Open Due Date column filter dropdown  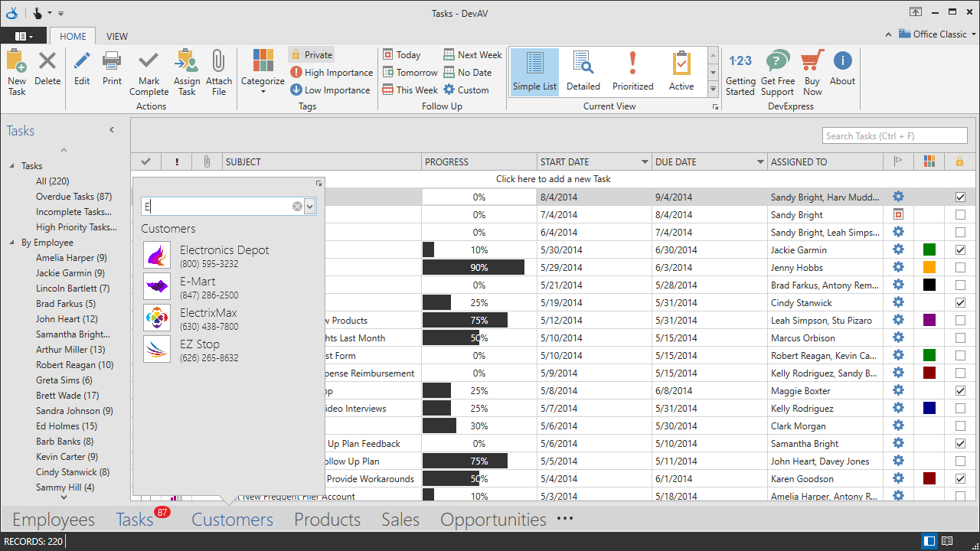(760, 162)
